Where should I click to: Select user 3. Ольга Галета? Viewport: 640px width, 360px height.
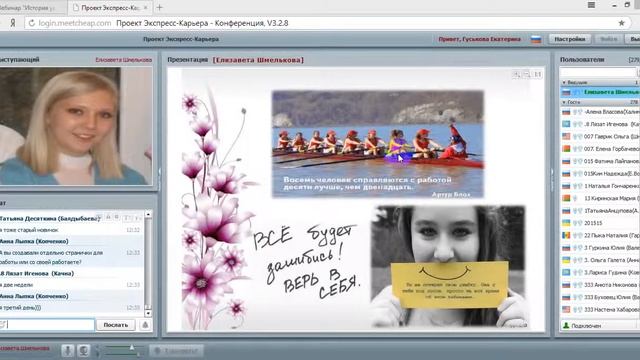(x=600, y=260)
